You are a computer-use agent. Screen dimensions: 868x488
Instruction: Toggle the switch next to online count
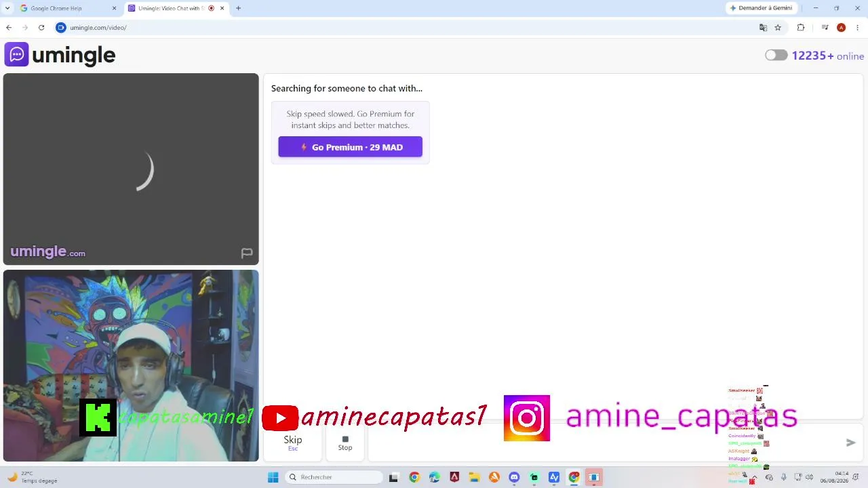coord(776,56)
